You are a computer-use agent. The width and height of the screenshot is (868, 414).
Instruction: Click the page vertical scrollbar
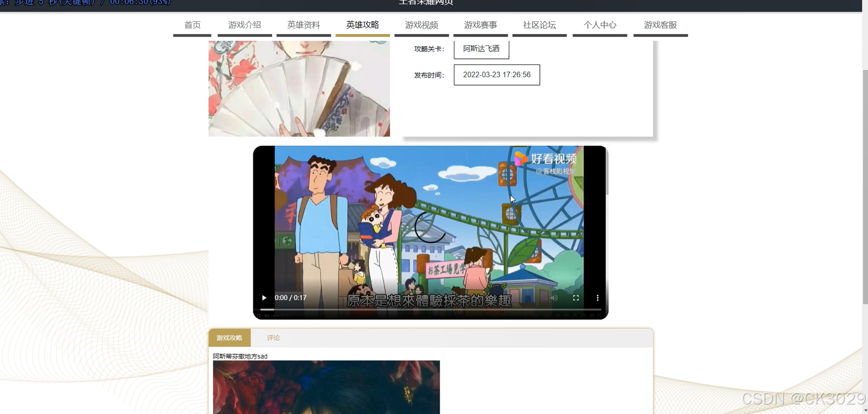point(865,187)
